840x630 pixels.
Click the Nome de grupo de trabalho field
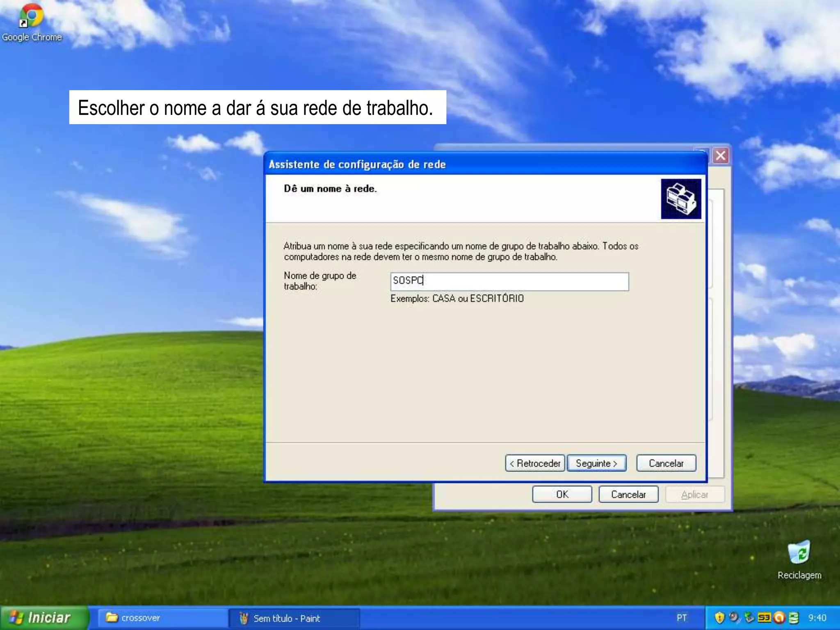[x=509, y=282]
